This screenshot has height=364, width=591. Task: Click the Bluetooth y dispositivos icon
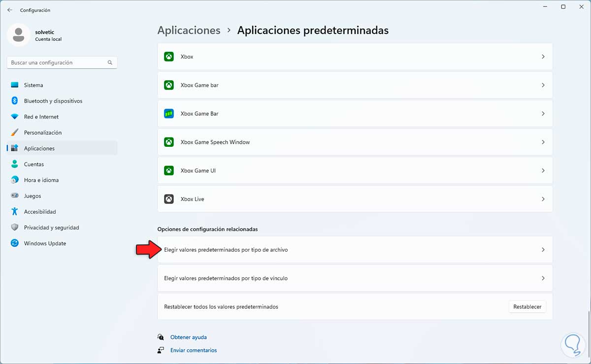(15, 101)
